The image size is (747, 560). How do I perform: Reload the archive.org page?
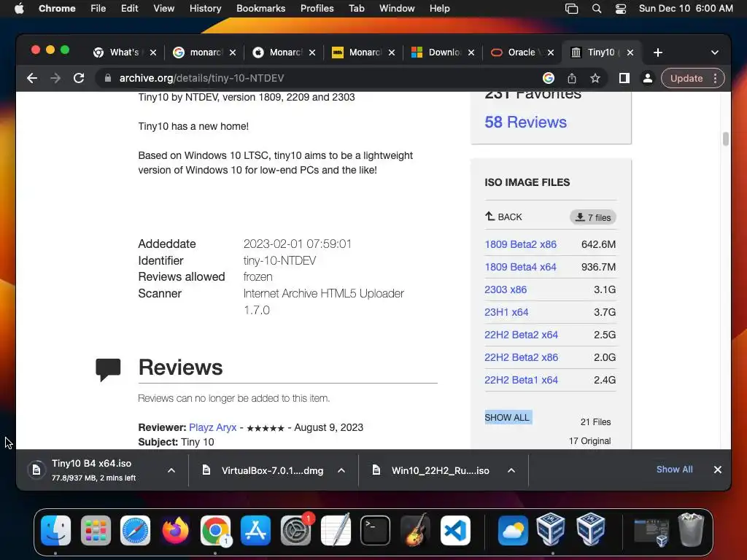point(79,78)
